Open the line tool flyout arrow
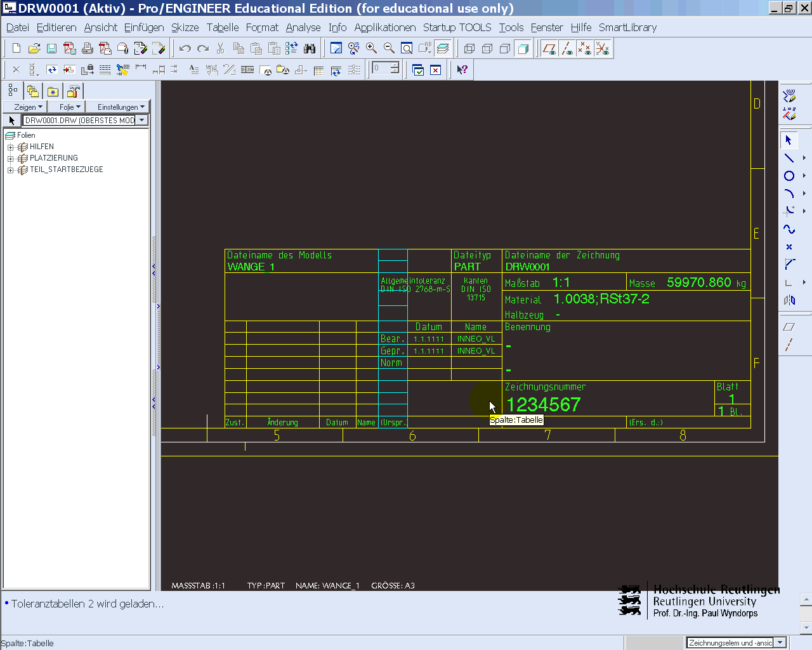This screenshot has height=650, width=812. [804, 158]
